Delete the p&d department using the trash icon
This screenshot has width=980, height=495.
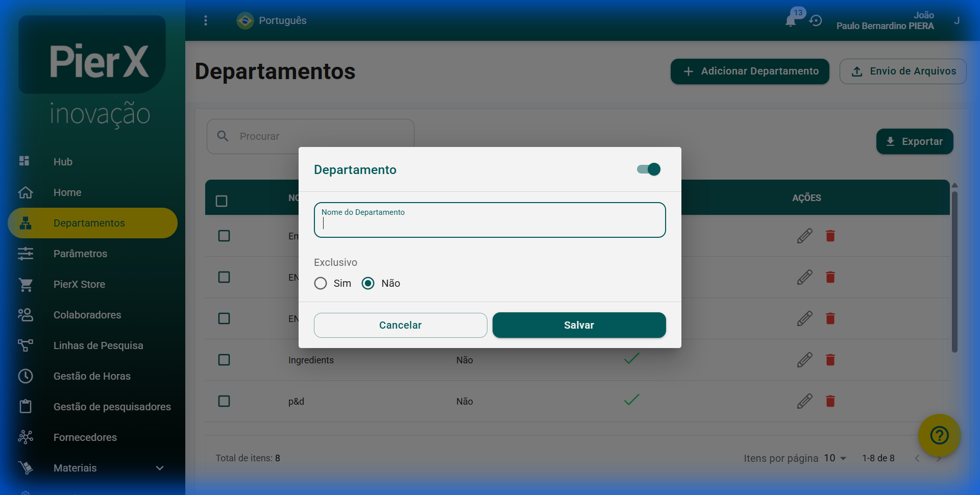pyautogui.click(x=830, y=401)
